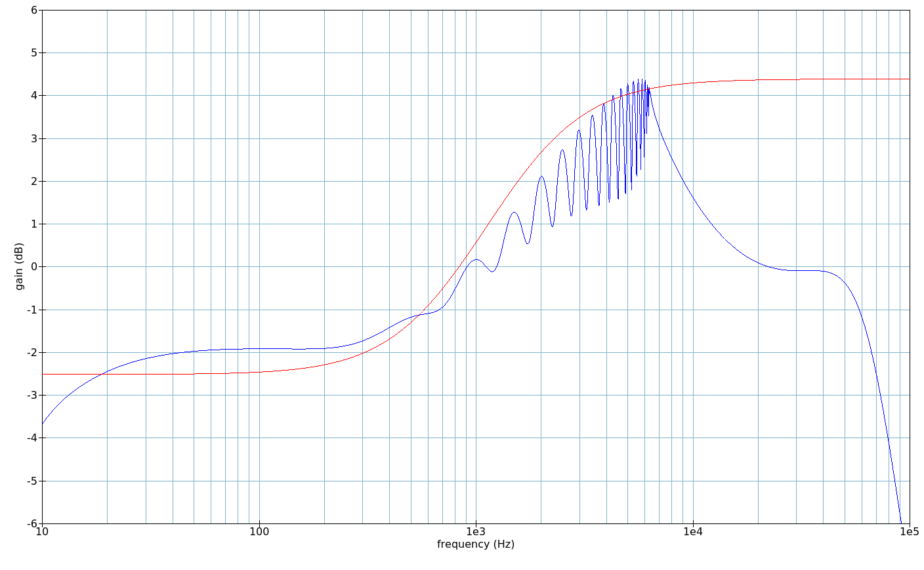The height and width of the screenshot is (570, 924).
Task: Click the '-6' gain tick label
Action: [x=31, y=523]
